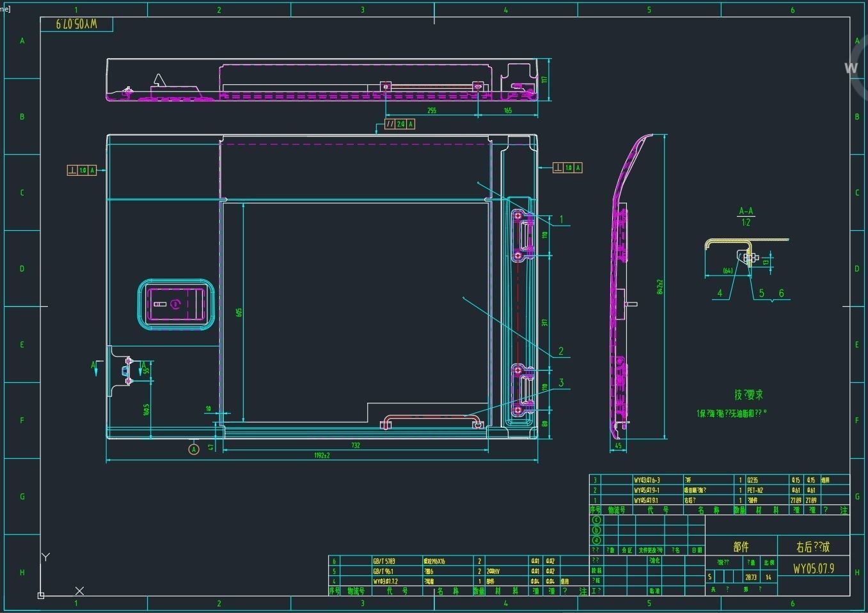The width and height of the screenshot is (868, 613).
Task: Click the GB/T 96.1 standard code cell
Action: (x=383, y=571)
